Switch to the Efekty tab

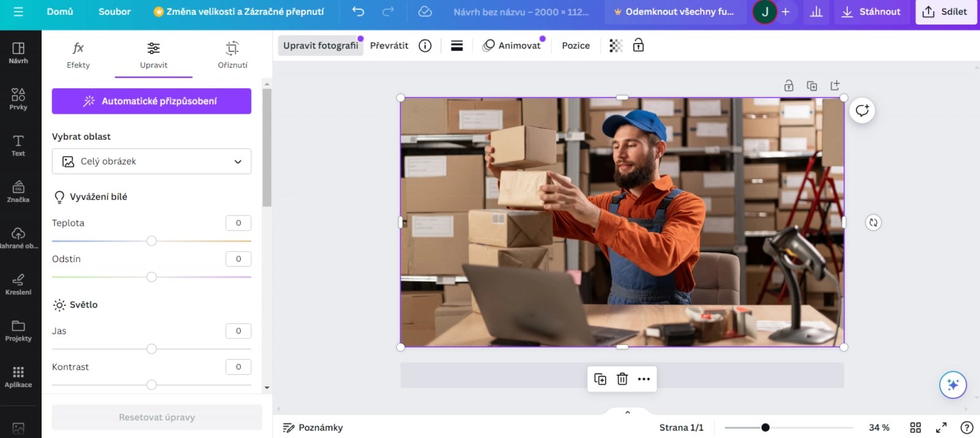(x=78, y=56)
